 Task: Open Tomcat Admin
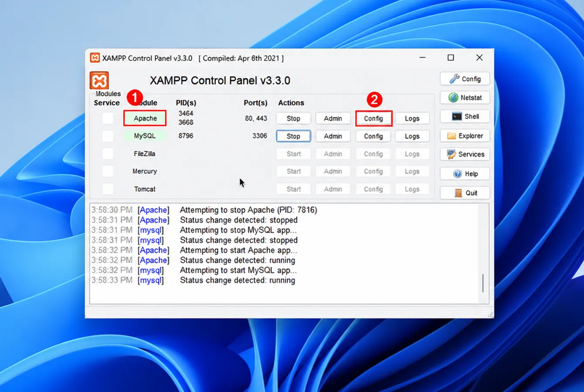[333, 189]
